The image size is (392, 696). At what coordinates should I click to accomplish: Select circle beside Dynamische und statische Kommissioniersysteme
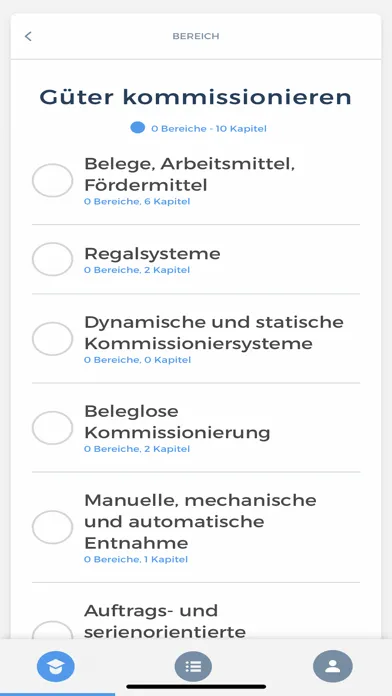tap(52, 339)
